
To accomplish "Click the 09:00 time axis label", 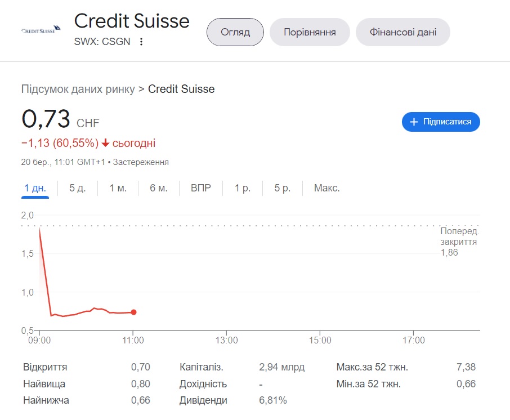I will 39,340.
